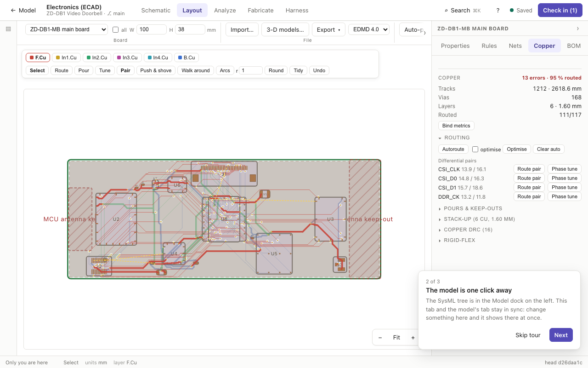Viewport: 588px width, 368px height.
Task: Open the left dock panel icon
Action: coord(8,29)
